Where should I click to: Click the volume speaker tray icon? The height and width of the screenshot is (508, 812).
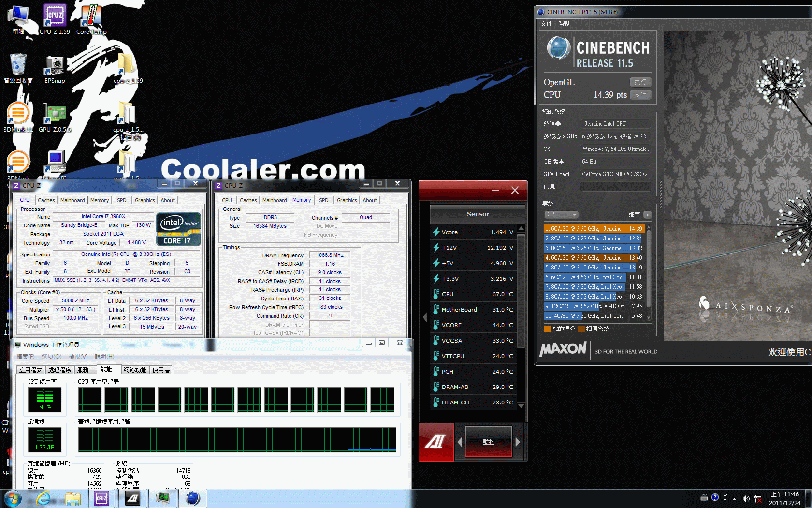click(746, 498)
